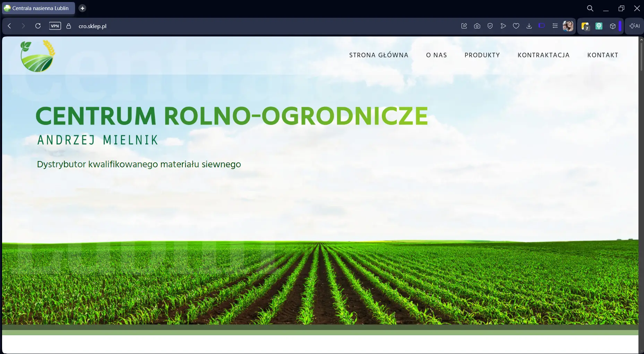Restore down the browser window

[x=621, y=8]
